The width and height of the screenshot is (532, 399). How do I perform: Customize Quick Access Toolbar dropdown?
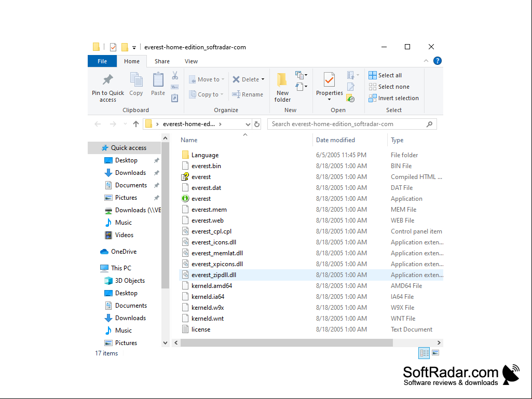point(134,48)
